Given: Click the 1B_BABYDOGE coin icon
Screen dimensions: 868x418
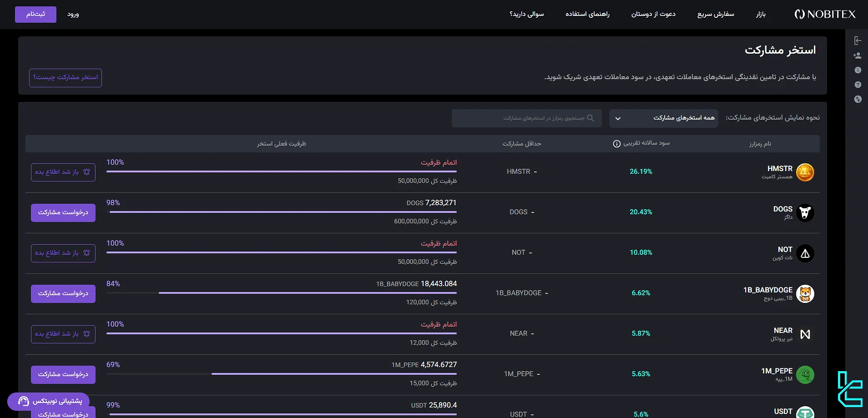Looking at the screenshot, I should pos(805,294).
